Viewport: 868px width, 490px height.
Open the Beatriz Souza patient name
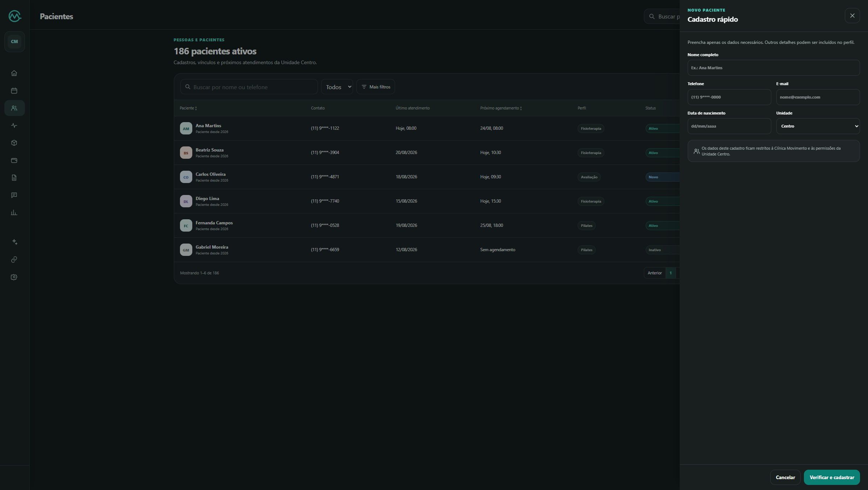pyautogui.click(x=209, y=150)
